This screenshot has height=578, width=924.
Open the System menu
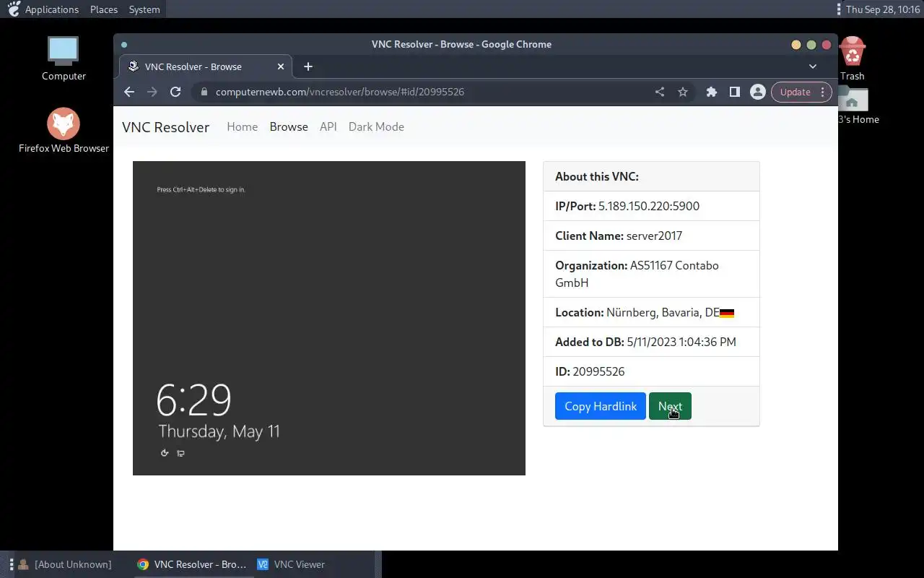point(144,9)
